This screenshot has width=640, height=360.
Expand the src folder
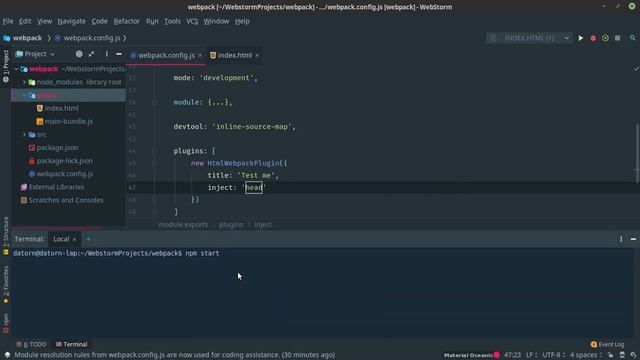(24, 134)
